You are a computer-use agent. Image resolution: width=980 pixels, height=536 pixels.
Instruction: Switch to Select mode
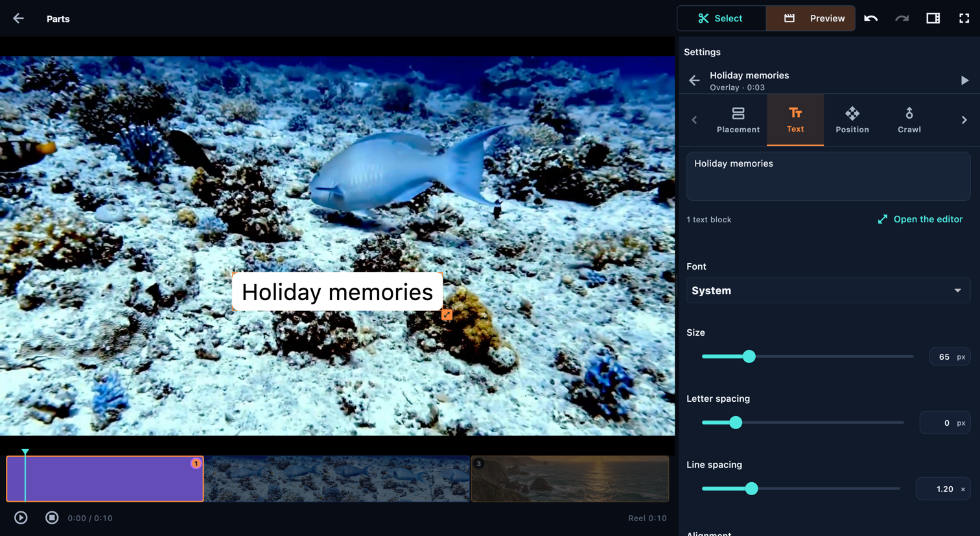(721, 18)
